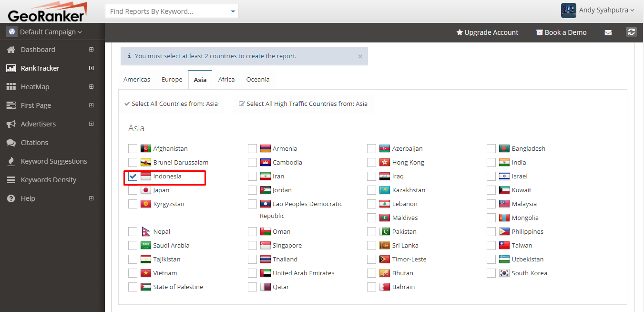This screenshot has height=312, width=644.
Task: Click the Default Campaign globe icon
Action: point(12,32)
